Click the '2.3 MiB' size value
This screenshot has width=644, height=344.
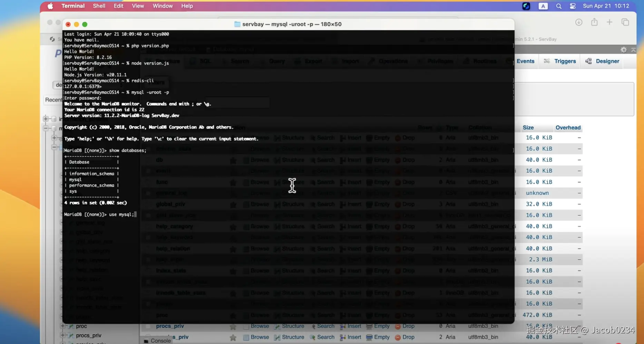(540, 259)
